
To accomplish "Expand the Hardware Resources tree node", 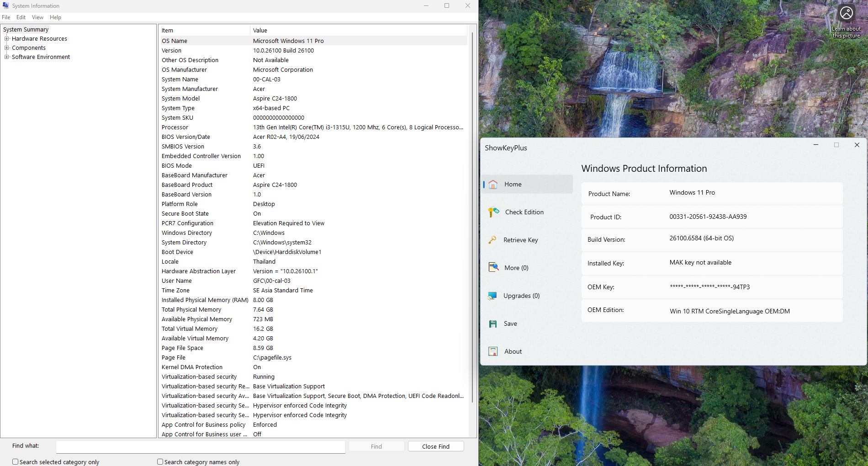I will pyautogui.click(x=7, y=39).
